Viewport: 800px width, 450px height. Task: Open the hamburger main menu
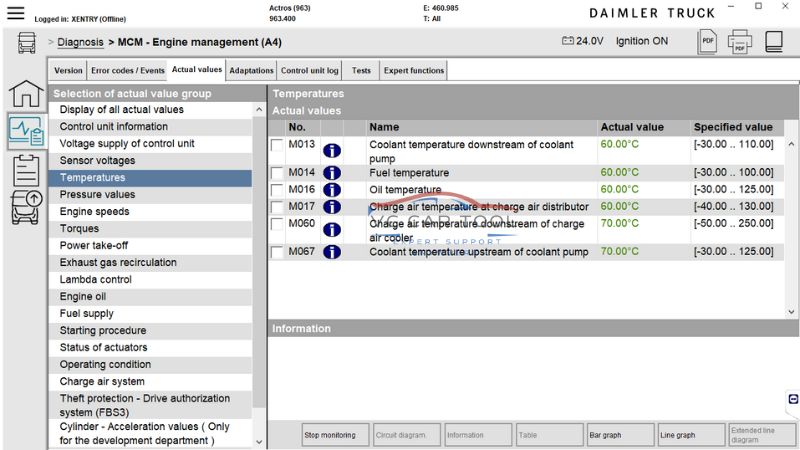click(15, 12)
